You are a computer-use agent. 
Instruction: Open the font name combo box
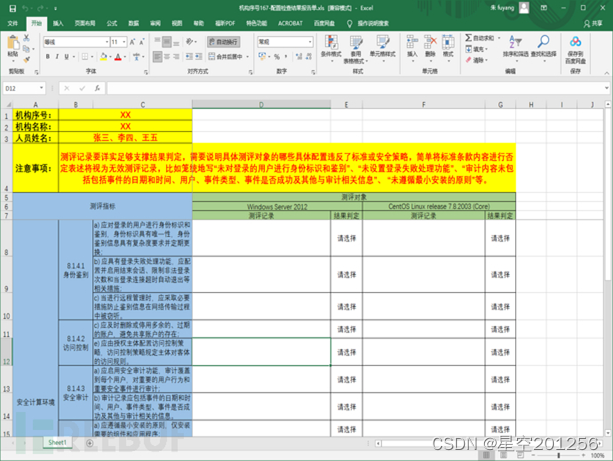76,42
